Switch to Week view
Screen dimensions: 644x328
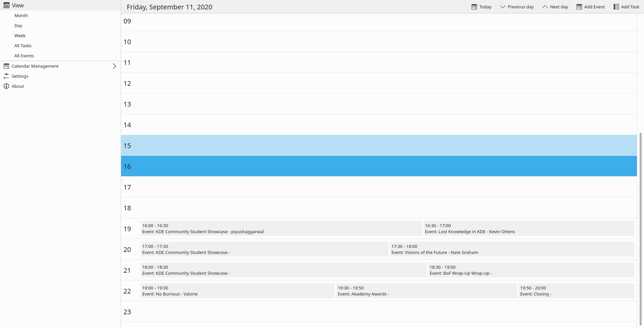(20, 36)
